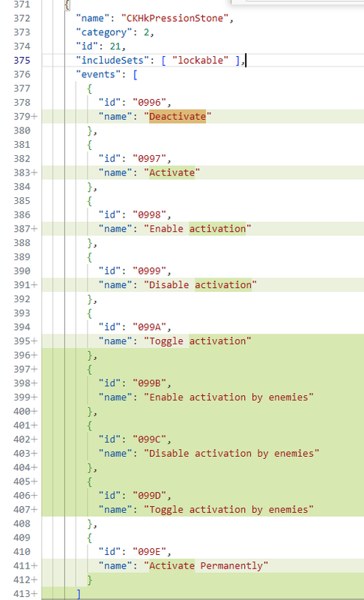Click the "Enable activation" name value

(x=198, y=229)
